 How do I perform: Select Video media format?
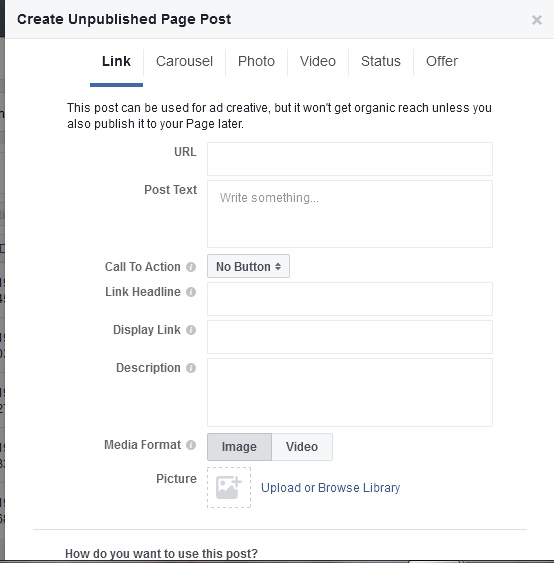pyautogui.click(x=302, y=447)
